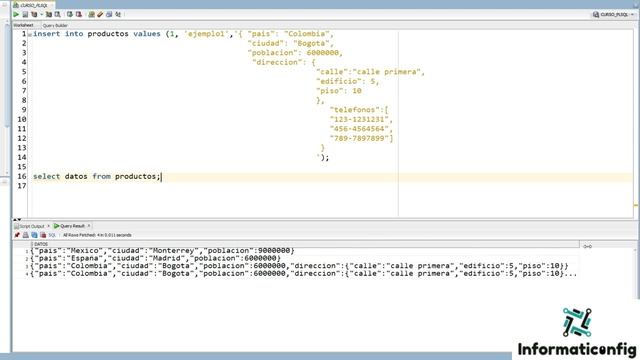Click the "edificio": 5 code line
The width and height of the screenshot is (640, 360).
coord(347,81)
